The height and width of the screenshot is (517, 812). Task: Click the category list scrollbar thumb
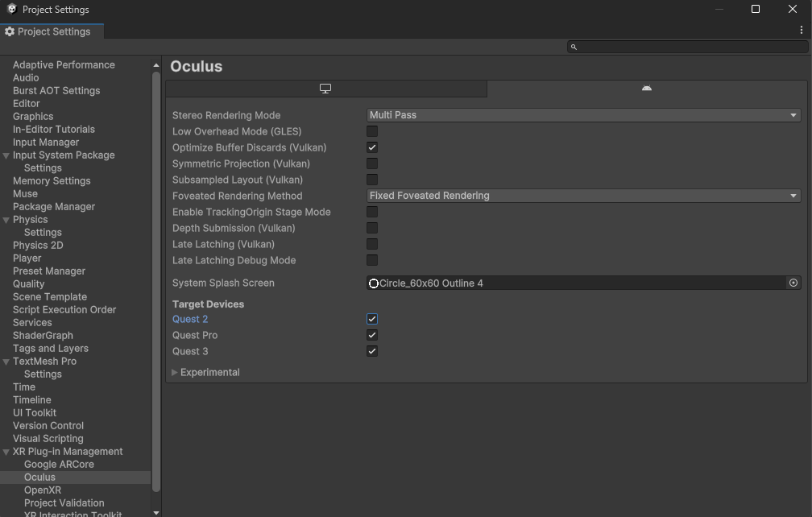click(156, 282)
